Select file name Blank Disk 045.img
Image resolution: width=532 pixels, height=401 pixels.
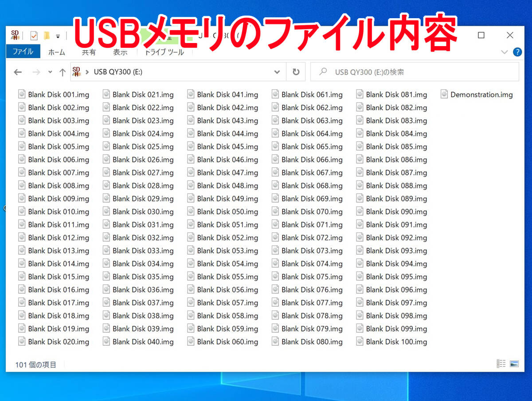[227, 146]
